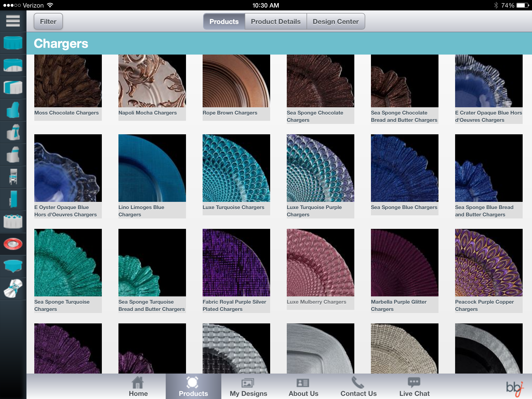
Task: Tap the "Lino Limoges Blue Chargers" label
Action: click(x=141, y=211)
